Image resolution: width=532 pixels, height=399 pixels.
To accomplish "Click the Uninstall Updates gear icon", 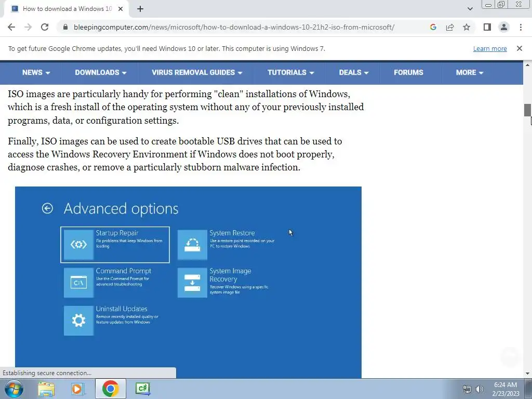I will pyautogui.click(x=79, y=321).
